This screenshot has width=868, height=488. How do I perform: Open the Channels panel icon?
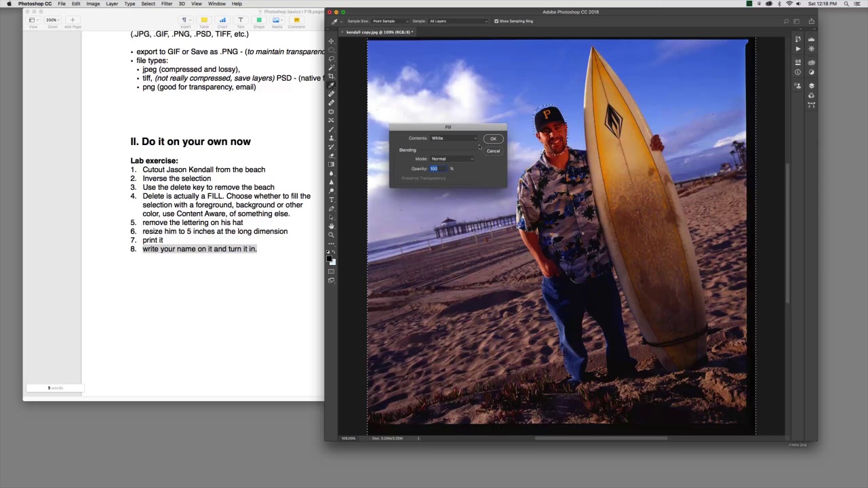[x=812, y=96]
